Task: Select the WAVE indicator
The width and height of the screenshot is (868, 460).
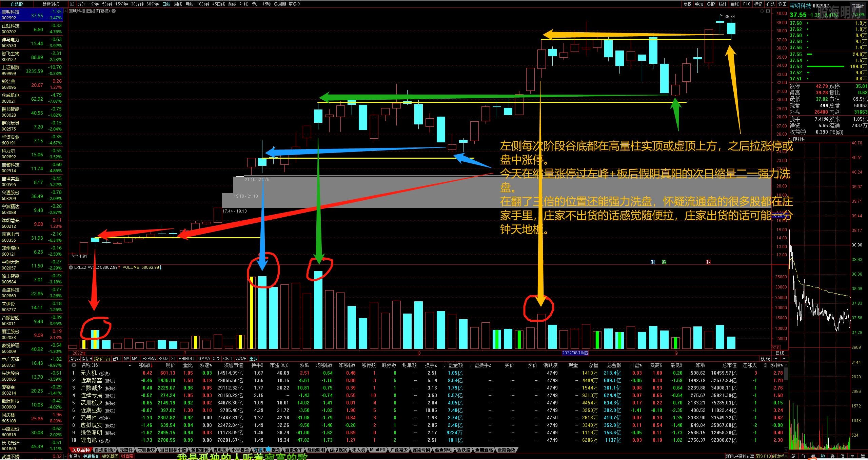Action: pyautogui.click(x=241, y=358)
